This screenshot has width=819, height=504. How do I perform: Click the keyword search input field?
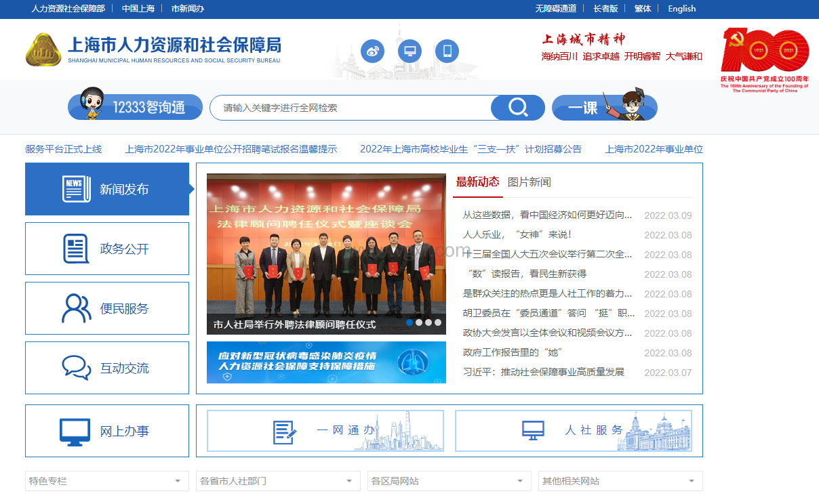click(353, 108)
